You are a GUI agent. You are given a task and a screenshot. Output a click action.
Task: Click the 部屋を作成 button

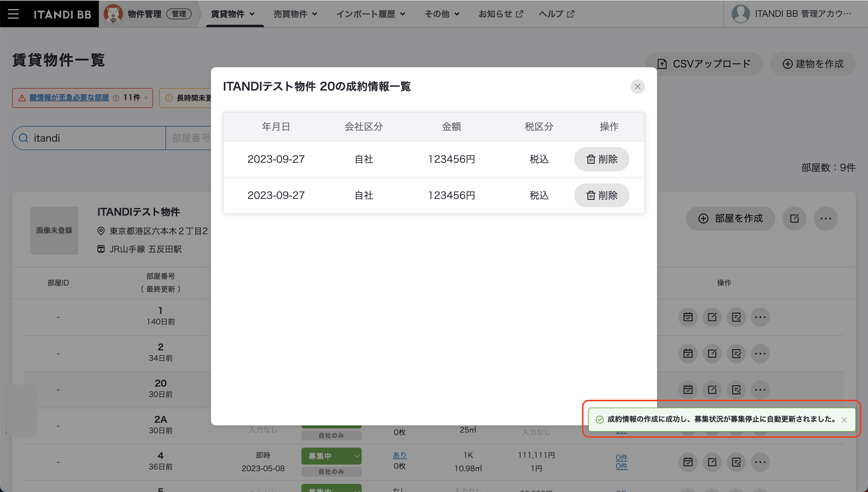click(x=730, y=219)
